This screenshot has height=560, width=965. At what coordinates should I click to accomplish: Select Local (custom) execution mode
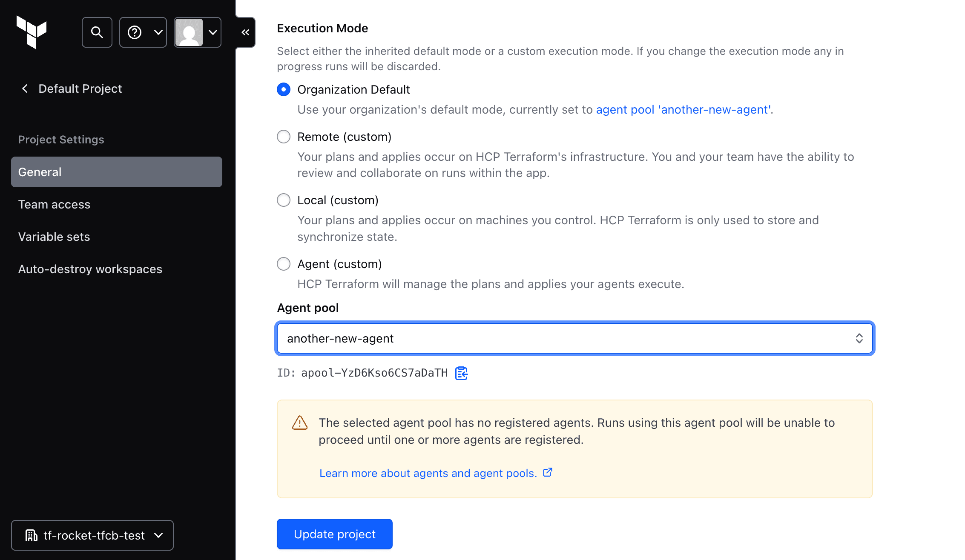(283, 200)
